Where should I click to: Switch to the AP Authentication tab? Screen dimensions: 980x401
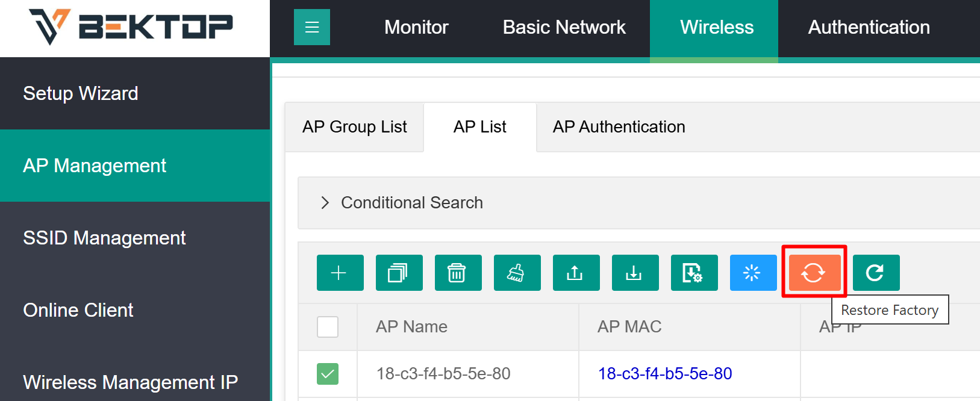(x=619, y=127)
